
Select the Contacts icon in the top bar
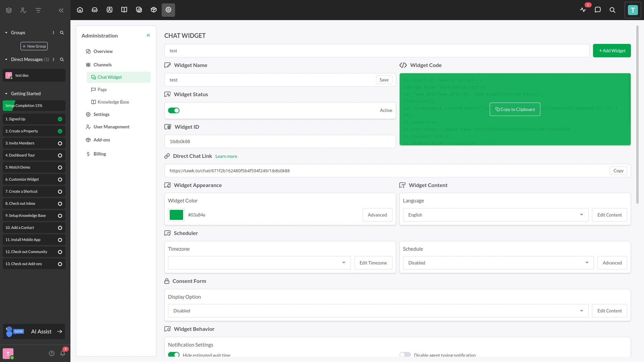coord(109,10)
